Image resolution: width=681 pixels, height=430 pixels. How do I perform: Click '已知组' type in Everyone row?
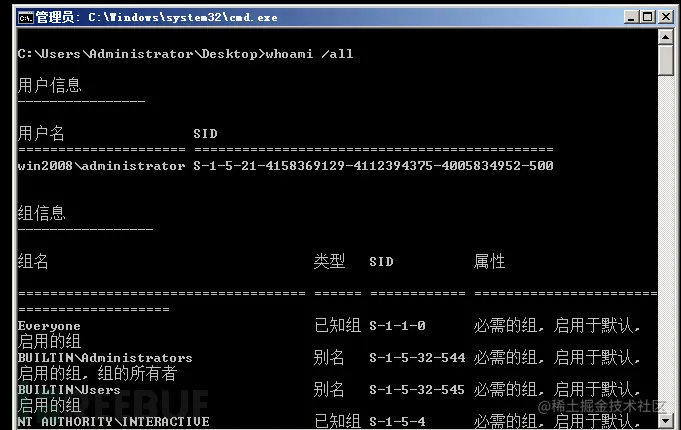click(x=337, y=325)
